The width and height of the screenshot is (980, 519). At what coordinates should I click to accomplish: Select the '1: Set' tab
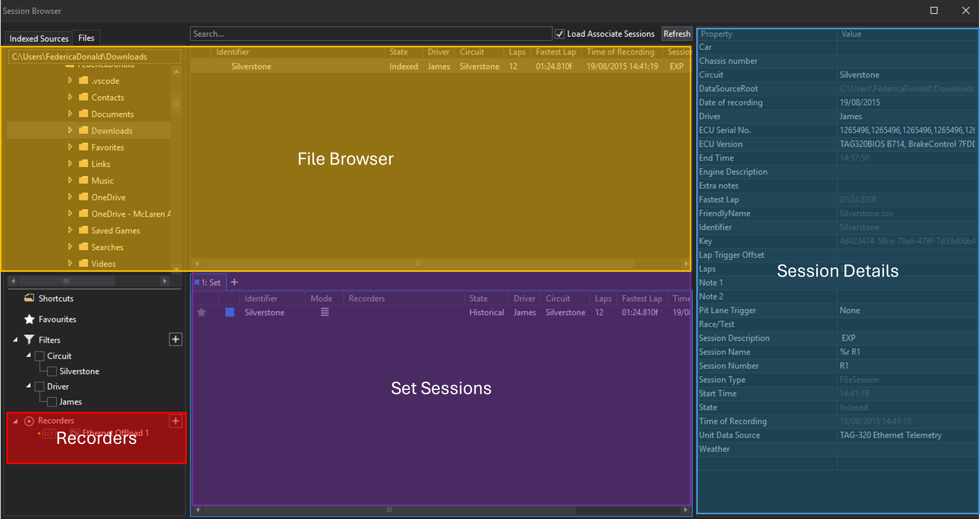209,282
